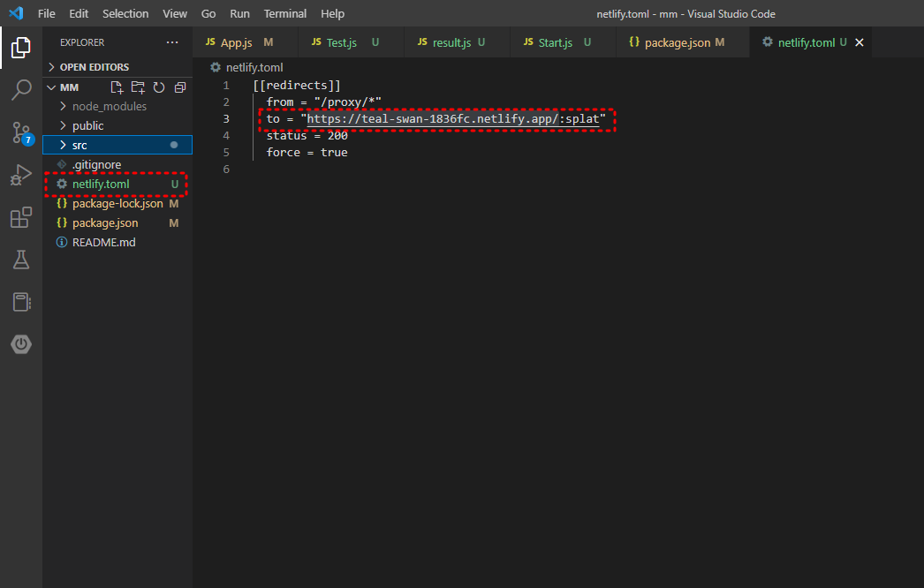Expand the src folder
The image size is (924, 588).
tap(117, 145)
